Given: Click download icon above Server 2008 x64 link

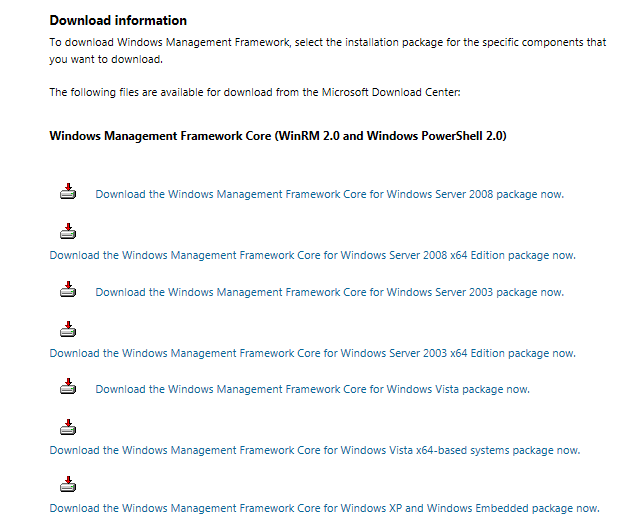Looking at the screenshot, I should coord(68,232).
